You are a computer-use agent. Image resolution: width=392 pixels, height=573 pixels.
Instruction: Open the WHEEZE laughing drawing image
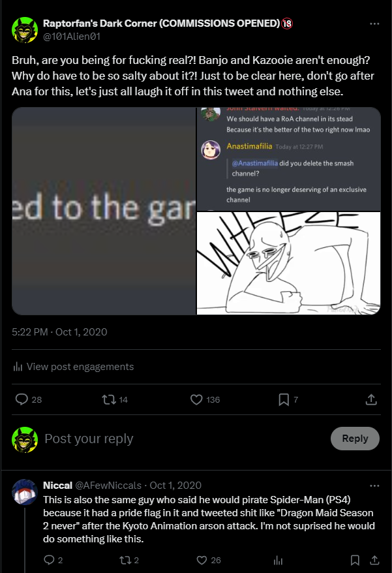[288, 263]
